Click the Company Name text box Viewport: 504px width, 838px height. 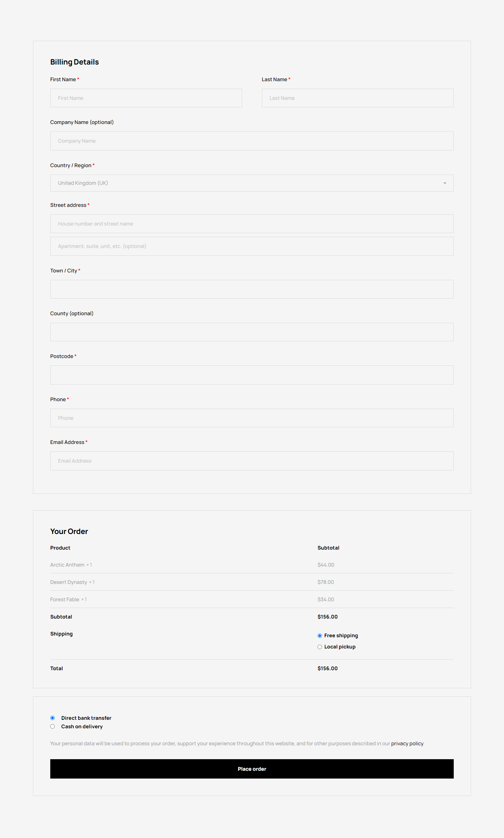pos(252,141)
